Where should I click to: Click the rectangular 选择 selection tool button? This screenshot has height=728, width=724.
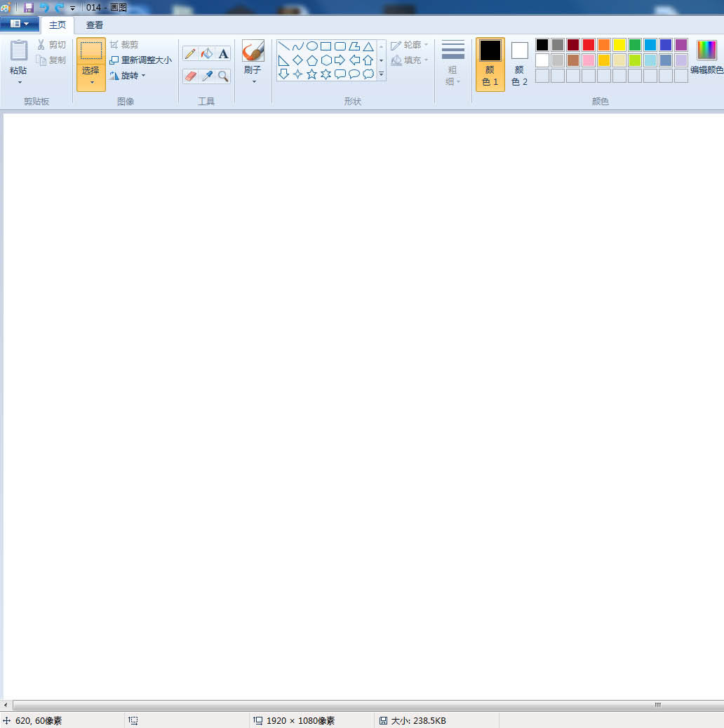[91, 50]
